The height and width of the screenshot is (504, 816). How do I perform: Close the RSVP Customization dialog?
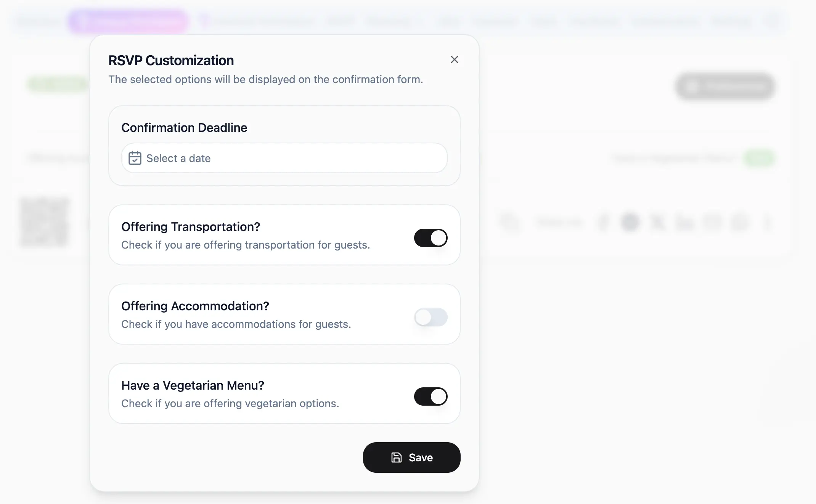(454, 59)
